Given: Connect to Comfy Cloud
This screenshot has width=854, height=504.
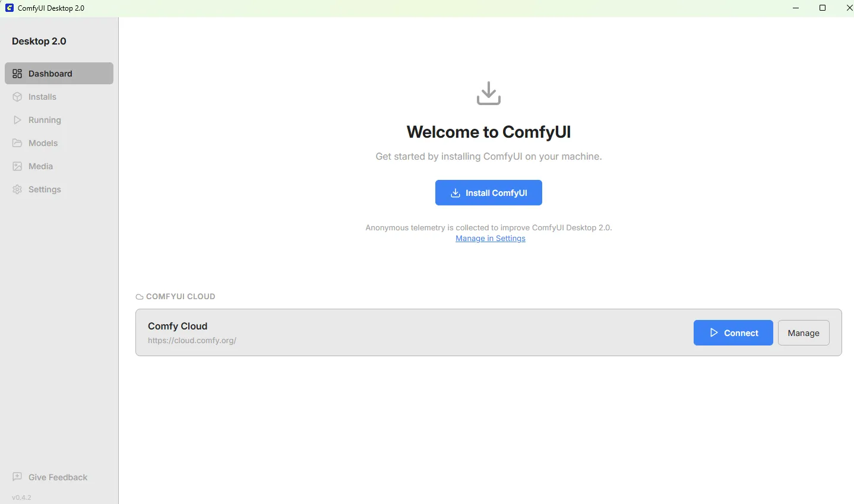Looking at the screenshot, I should [733, 333].
